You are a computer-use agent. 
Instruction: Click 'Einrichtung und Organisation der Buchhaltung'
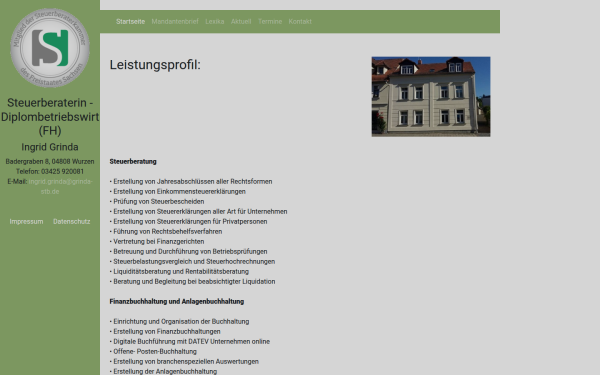click(x=179, y=321)
